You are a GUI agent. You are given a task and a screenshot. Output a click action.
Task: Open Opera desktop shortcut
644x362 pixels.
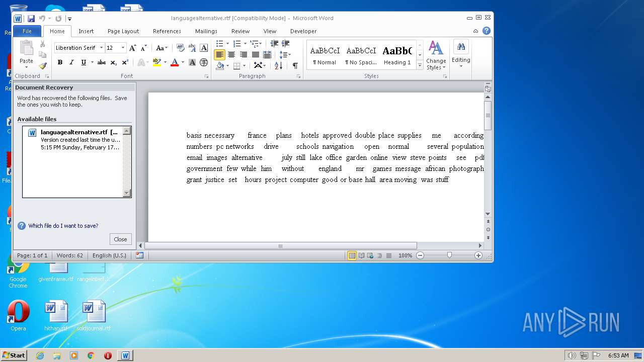[x=18, y=316]
